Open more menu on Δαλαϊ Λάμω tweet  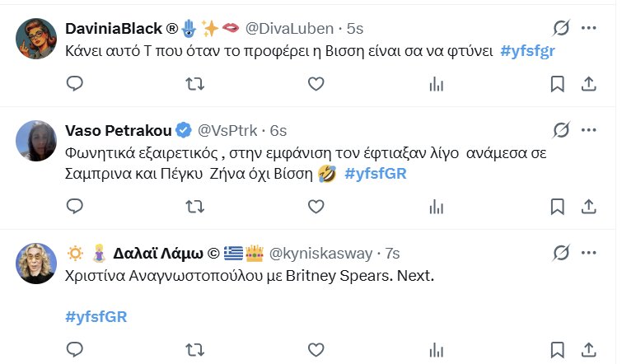[x=588, y=253]
